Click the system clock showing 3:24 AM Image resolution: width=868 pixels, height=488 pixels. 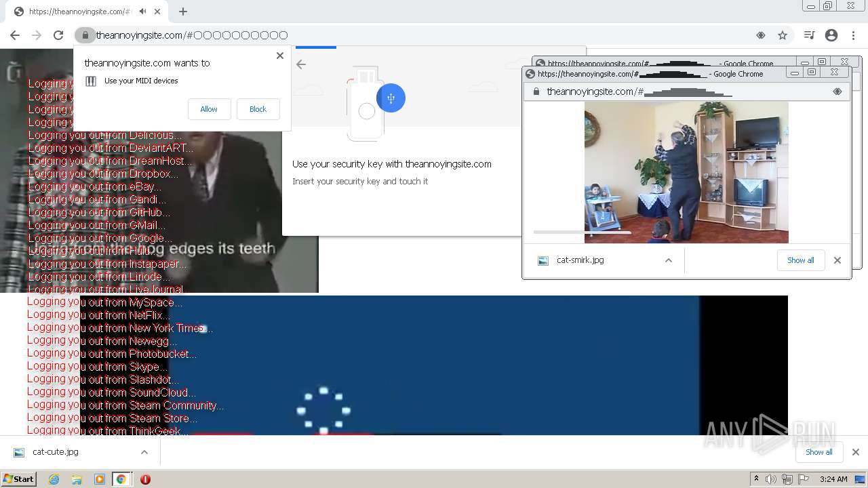(833, 479)
